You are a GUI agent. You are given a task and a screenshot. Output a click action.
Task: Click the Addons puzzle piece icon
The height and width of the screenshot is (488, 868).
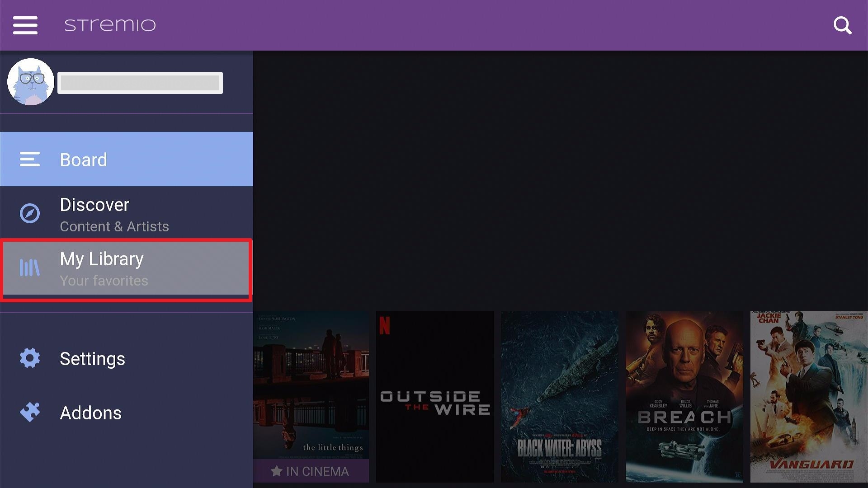[x=30, y=412]
